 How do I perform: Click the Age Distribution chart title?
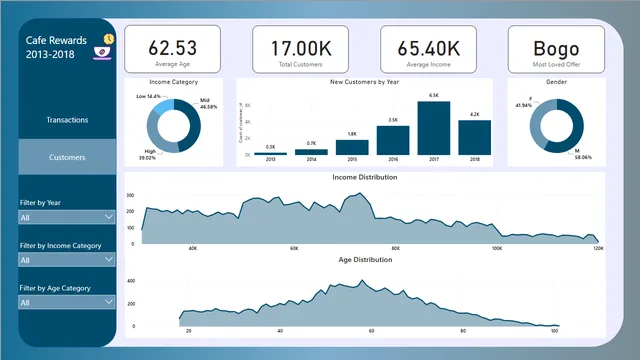click(365, 260)
